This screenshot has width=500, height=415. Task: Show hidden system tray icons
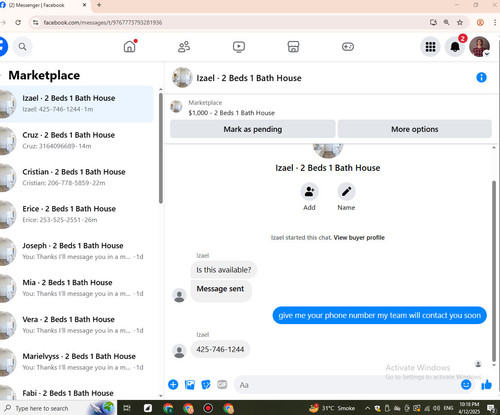point(367,408)
